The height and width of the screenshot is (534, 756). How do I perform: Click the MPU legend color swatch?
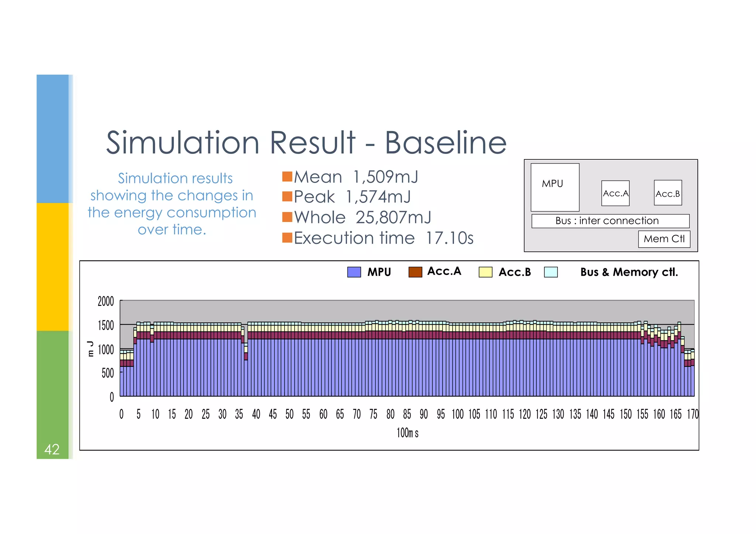pyautogui.click(x=354, y=272)
